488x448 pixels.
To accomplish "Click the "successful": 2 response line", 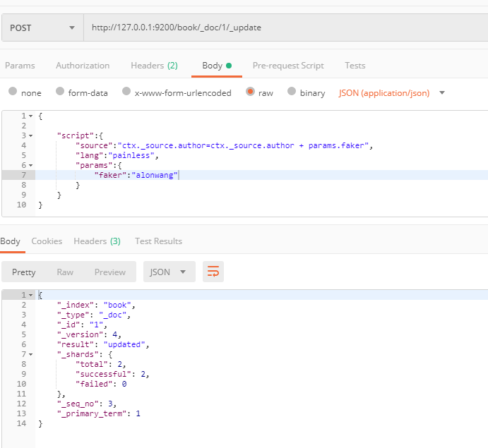I will (112, 375).
